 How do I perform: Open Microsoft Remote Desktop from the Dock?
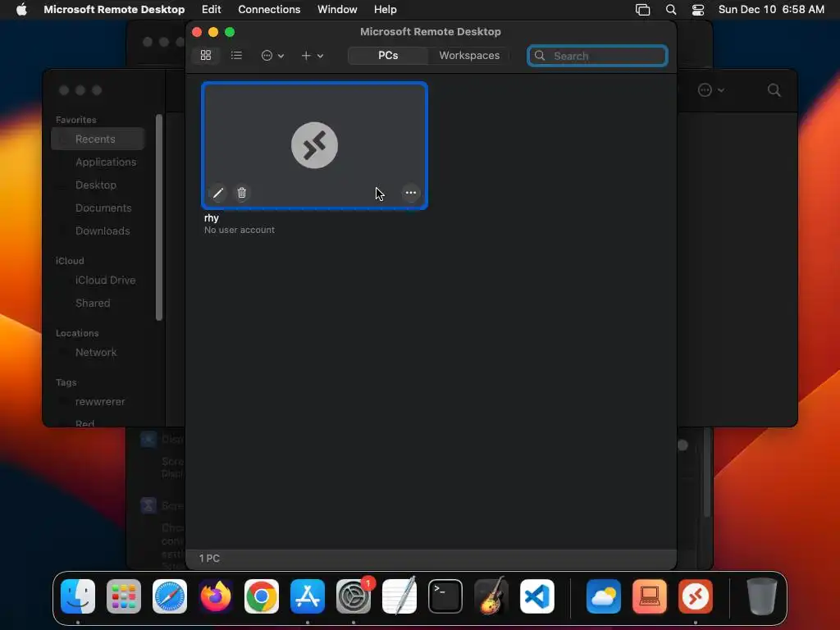[696, 596]
